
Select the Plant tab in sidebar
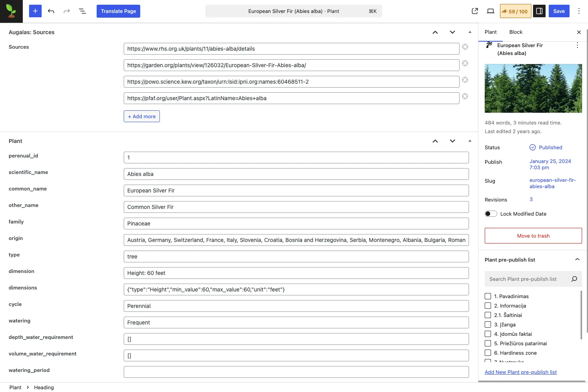490,32
